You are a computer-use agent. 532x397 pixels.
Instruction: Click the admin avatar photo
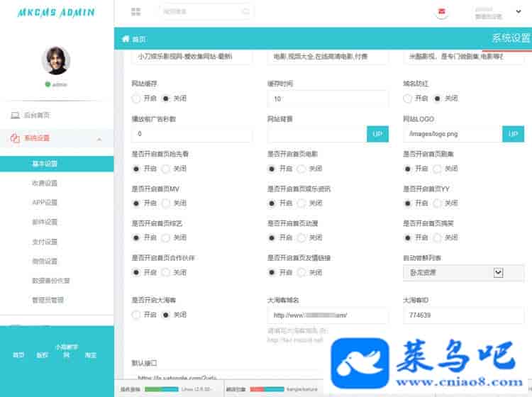tap(56, 61)
